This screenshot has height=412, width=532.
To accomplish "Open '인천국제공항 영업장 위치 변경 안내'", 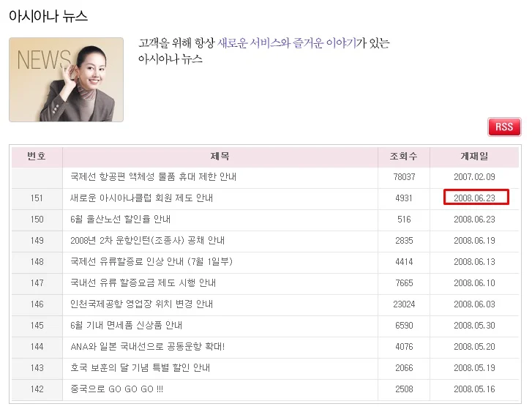I will point(141,304).
